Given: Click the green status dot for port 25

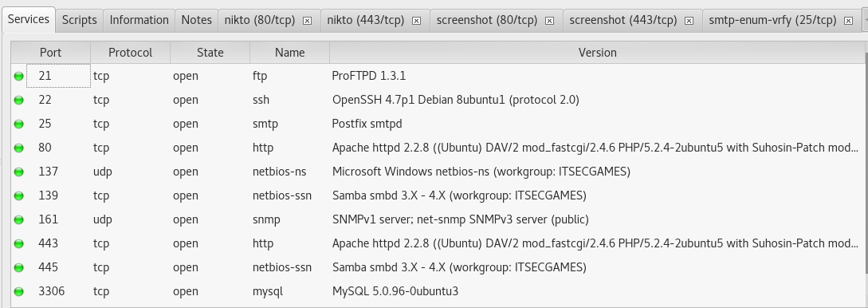Looking at the screenshot, I should (x=18, y=124).
